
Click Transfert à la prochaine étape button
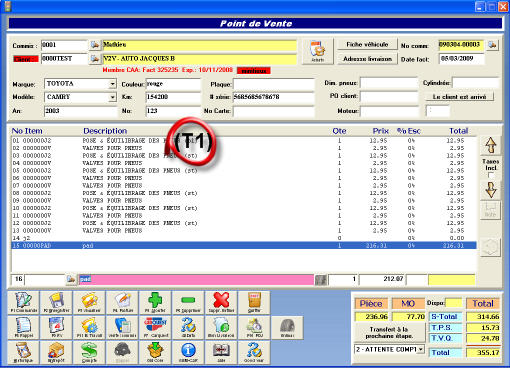[x=389, y=333]
